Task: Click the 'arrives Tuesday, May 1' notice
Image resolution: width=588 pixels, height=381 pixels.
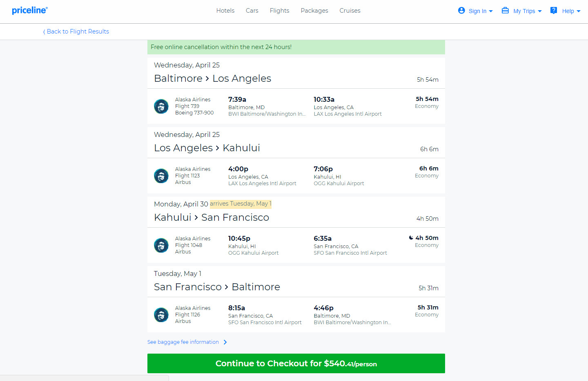Action: [x=241, y=204]
